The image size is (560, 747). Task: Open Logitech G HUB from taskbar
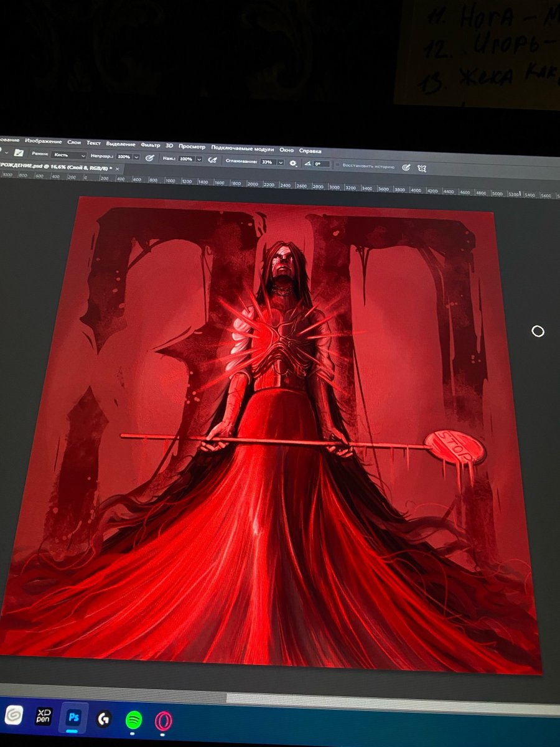click(104, 720)
